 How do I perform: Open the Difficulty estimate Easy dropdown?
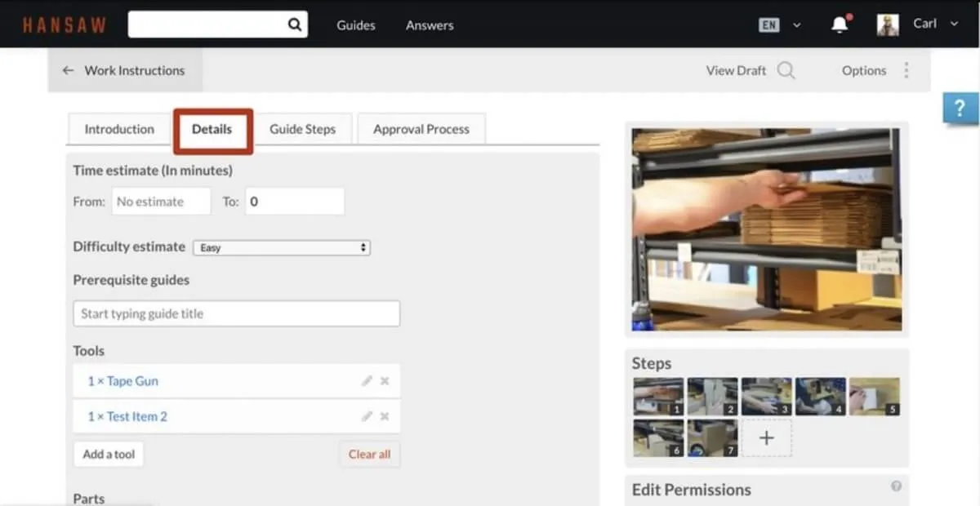[282, 247]
